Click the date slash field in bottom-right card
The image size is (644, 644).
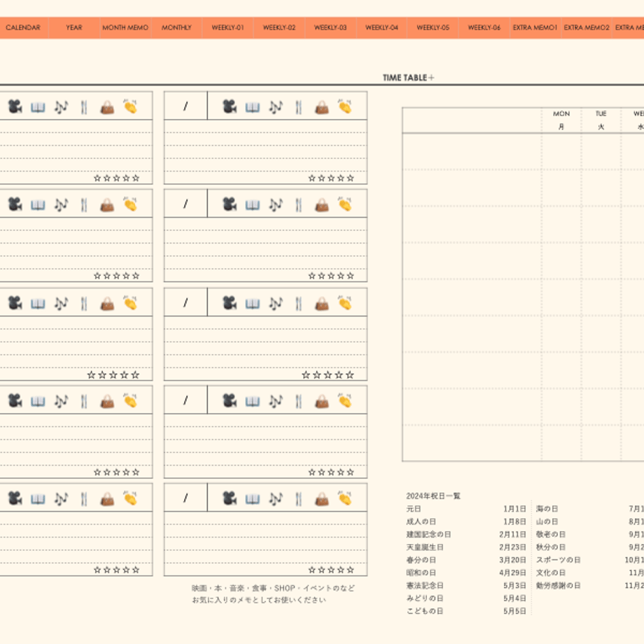185,498
